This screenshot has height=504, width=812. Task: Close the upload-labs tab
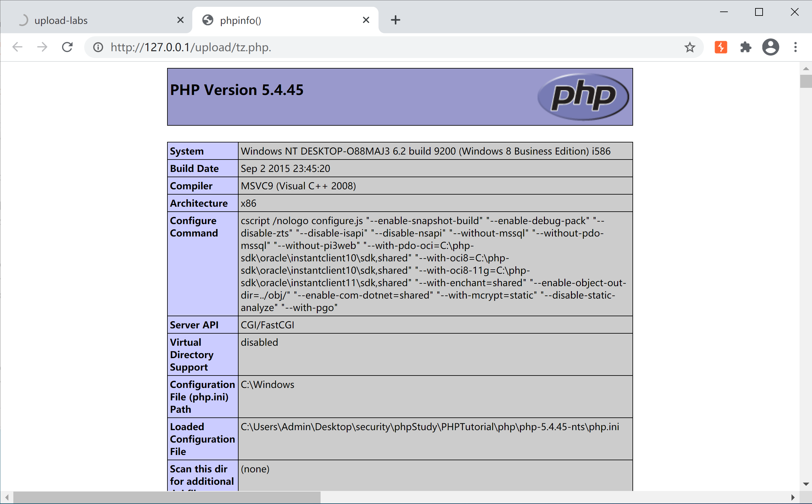pyautogui.click(x=180, y=20)
